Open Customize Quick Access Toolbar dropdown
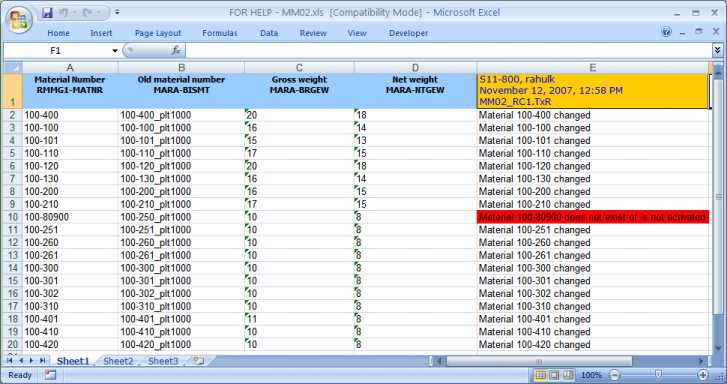The height and width of the screenshot is (384, 727). pyautogui.click(x=117, y=13)
